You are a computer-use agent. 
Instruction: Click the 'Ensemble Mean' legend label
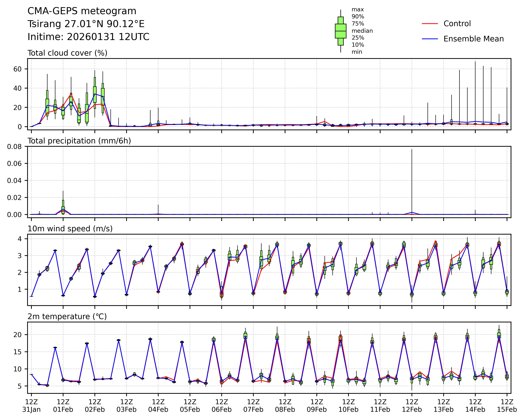pos(473,39)
